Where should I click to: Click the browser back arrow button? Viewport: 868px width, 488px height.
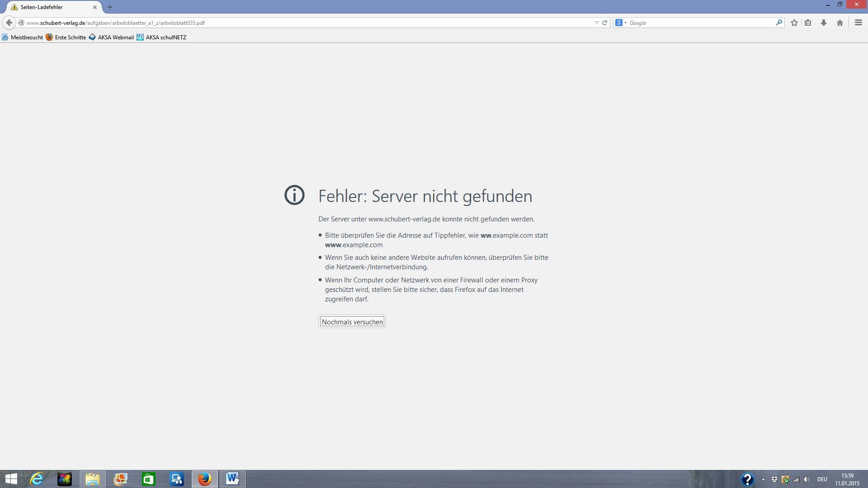coord(9,23)
